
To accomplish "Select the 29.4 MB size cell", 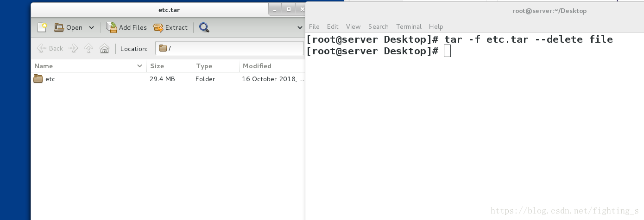I will (162, 79).
